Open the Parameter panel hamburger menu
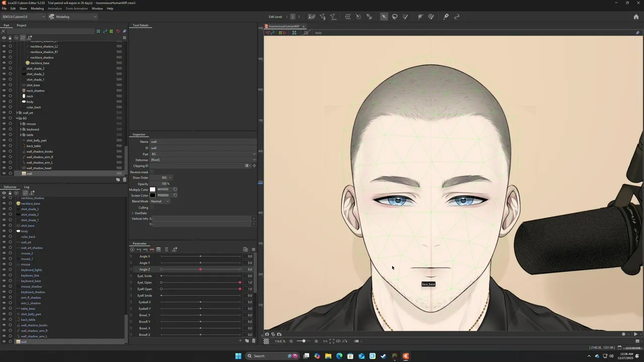Image resolution: width=644 pixels, height=362 pixels. pos(253,249)
